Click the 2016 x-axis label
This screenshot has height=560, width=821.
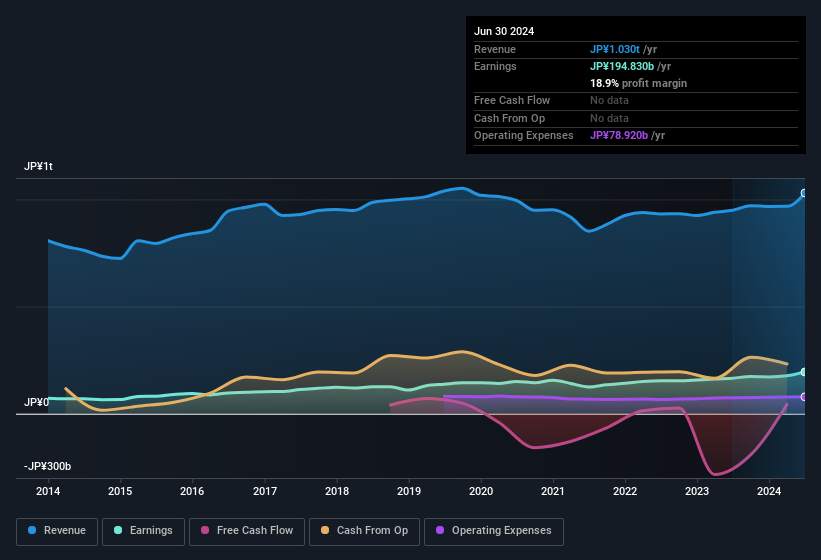pos(192,491)
